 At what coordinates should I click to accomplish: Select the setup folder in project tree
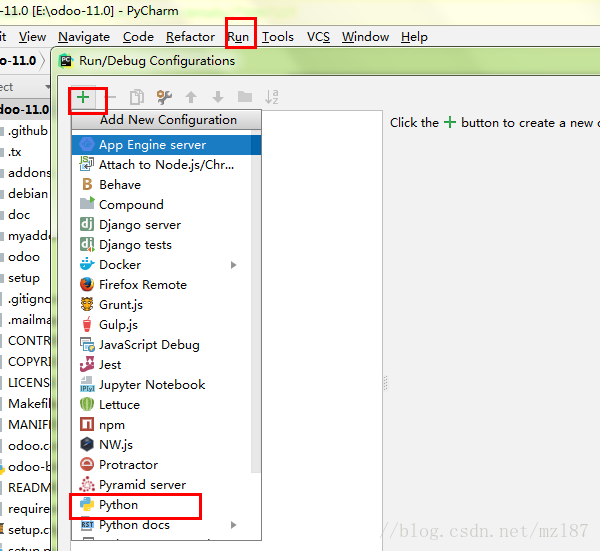[x=24, y=278]
